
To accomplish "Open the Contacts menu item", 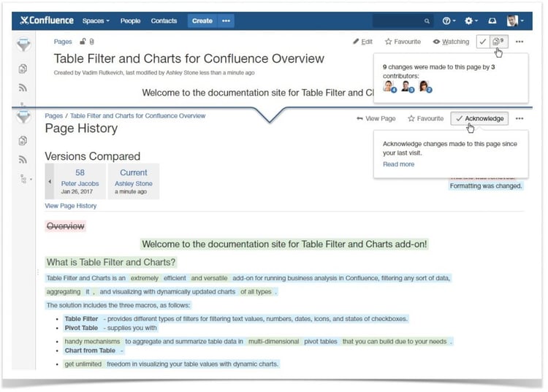I will pos(164,21).
